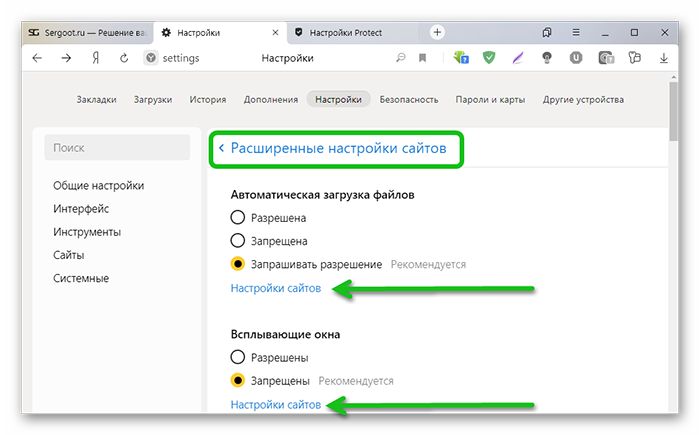Click the scrollbar up arrow
Viewport: 700px width, 435px height.
pyautogui.click(x=673, y=77)
